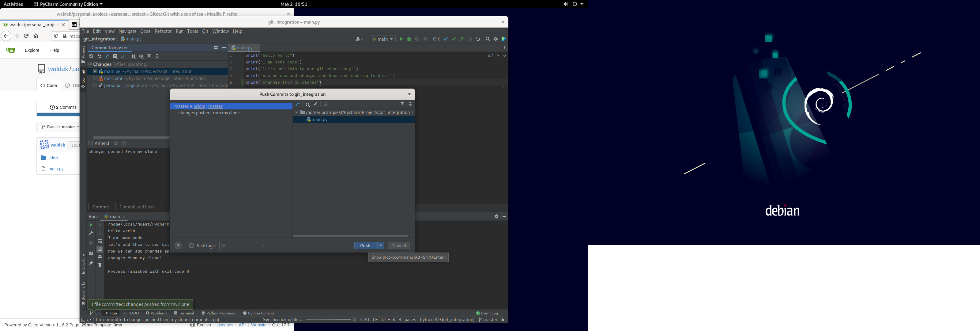The width and height of the screenshot is (980, 331).
Task: Click pin tab icon in Run panel
Action: (x=91, y=263)
